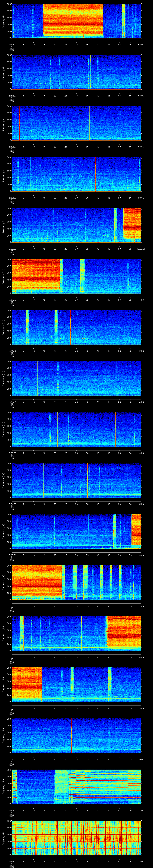
Task: Click the "16:08:00" time axis label
Action: (x=12, y=708)
